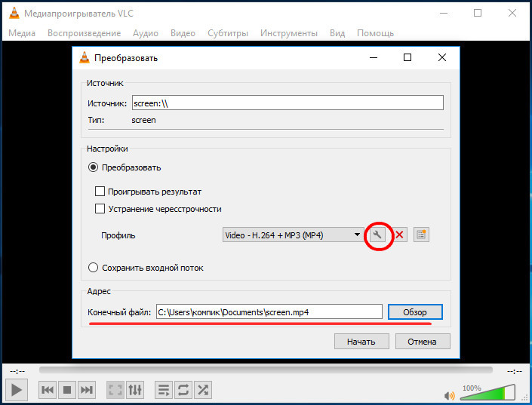Jump to previous media track
532x405 pixels.
(48, 390)
